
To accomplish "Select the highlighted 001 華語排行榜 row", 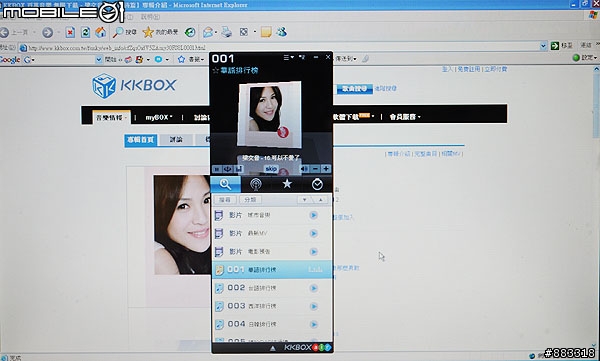I will click(x=272, y=270).
